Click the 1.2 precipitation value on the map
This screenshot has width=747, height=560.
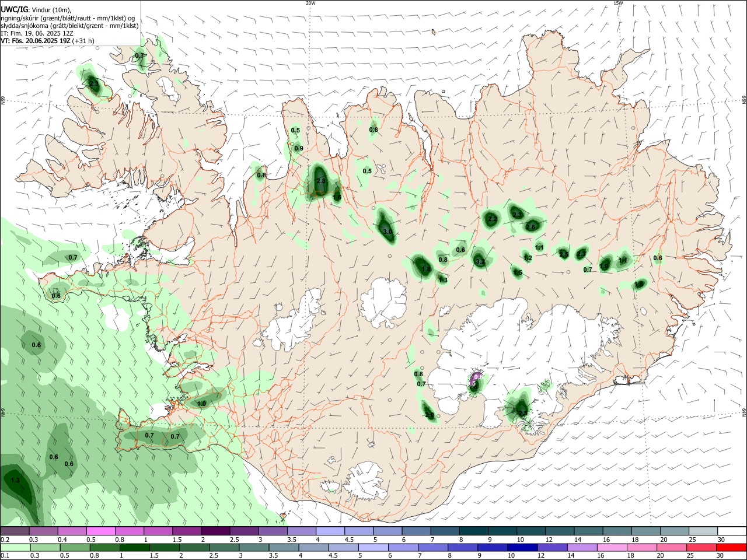pyautogui.click(x=528, y=258)
